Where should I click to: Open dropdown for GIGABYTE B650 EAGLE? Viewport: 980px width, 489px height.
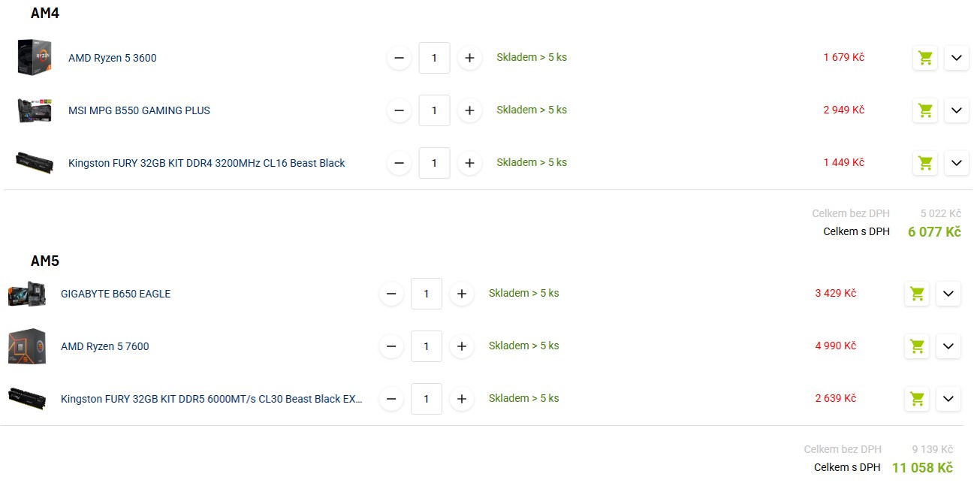click(x=948, y=294)
